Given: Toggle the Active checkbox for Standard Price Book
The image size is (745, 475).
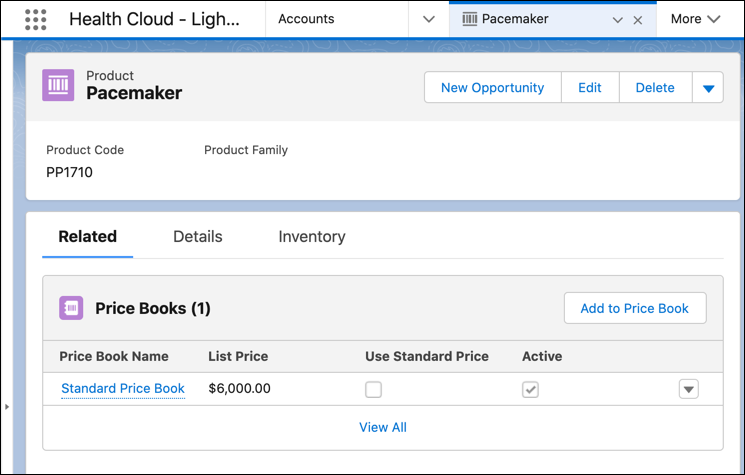Looking at the screenshot, I should (x=530, y=389).
